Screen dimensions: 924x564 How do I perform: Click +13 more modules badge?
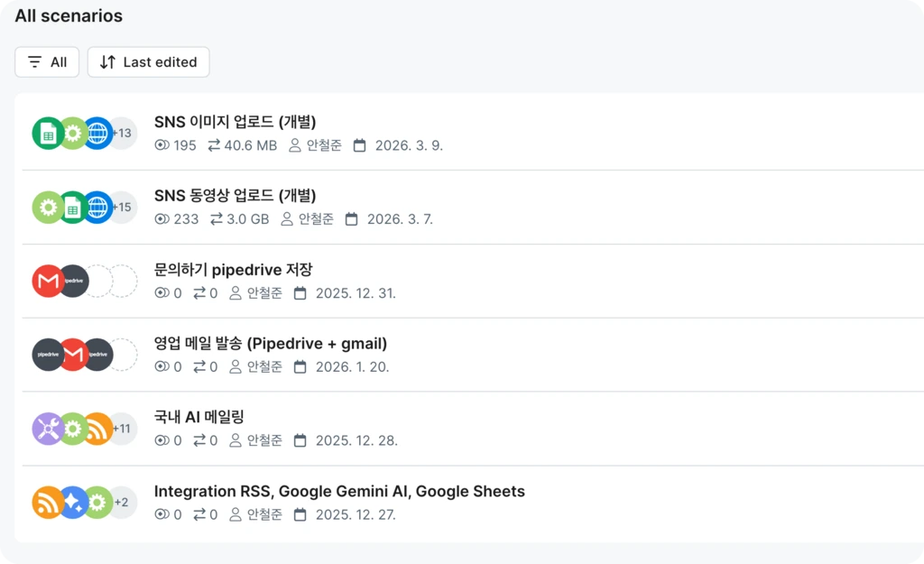tap(123, 134)
